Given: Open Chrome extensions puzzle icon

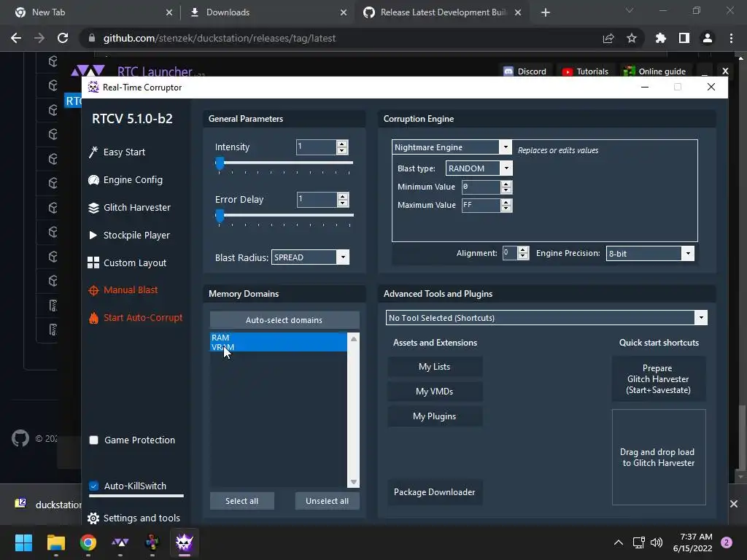Looking at the screenshot, I should pos(661,38).
